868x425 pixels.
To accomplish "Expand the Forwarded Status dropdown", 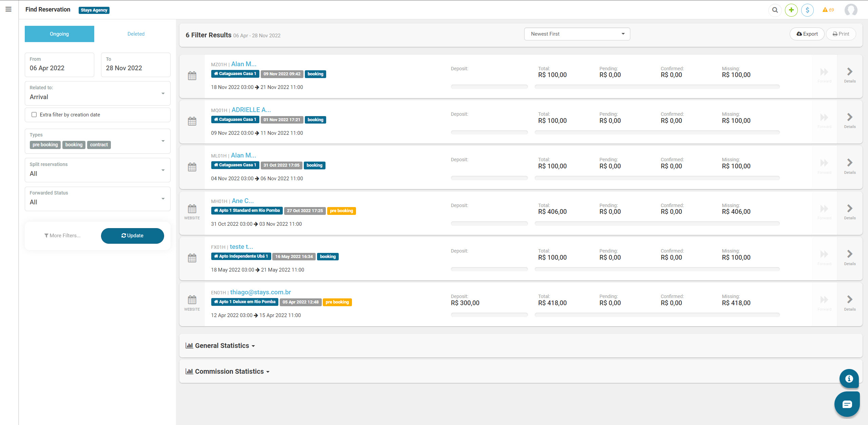I will pyautogui.click(x=97, y=199).
